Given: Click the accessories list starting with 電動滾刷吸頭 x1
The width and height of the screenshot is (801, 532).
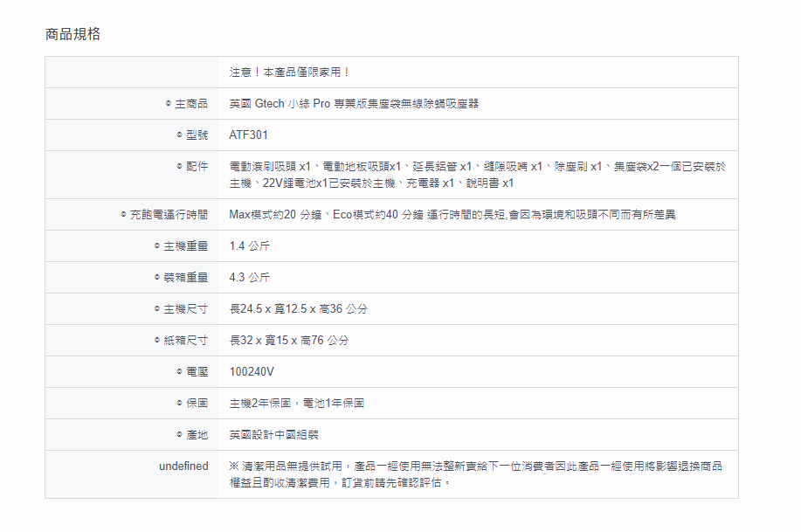Looking at the screenshot, I should 478,175.
